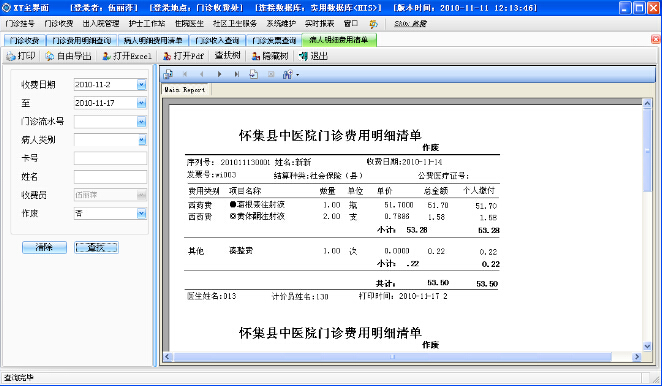Go to previous report page
662x386 pixels.
pyautogui.click(x=202, y=74)
